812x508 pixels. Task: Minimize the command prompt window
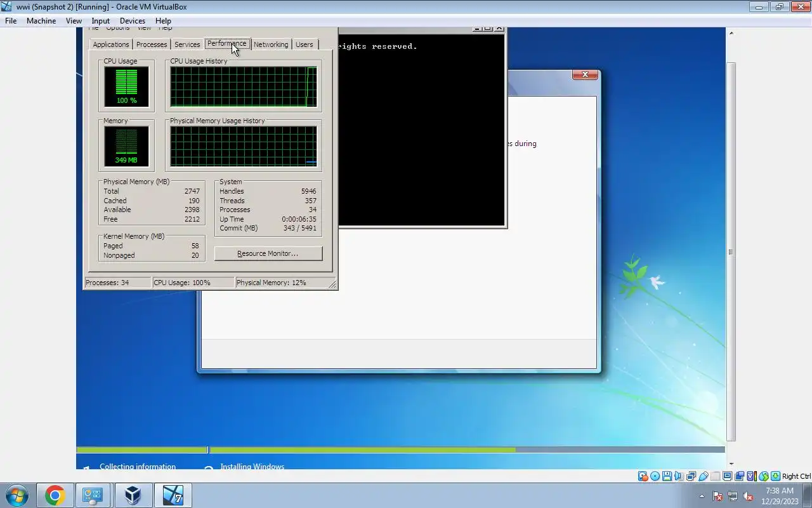pos(477,29)
